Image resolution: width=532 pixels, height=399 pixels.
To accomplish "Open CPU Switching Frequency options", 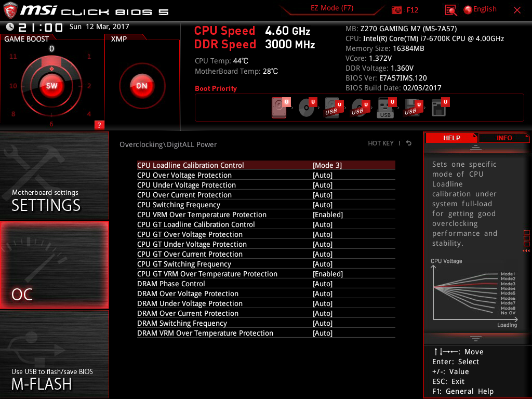I will [x=266, y=205].
